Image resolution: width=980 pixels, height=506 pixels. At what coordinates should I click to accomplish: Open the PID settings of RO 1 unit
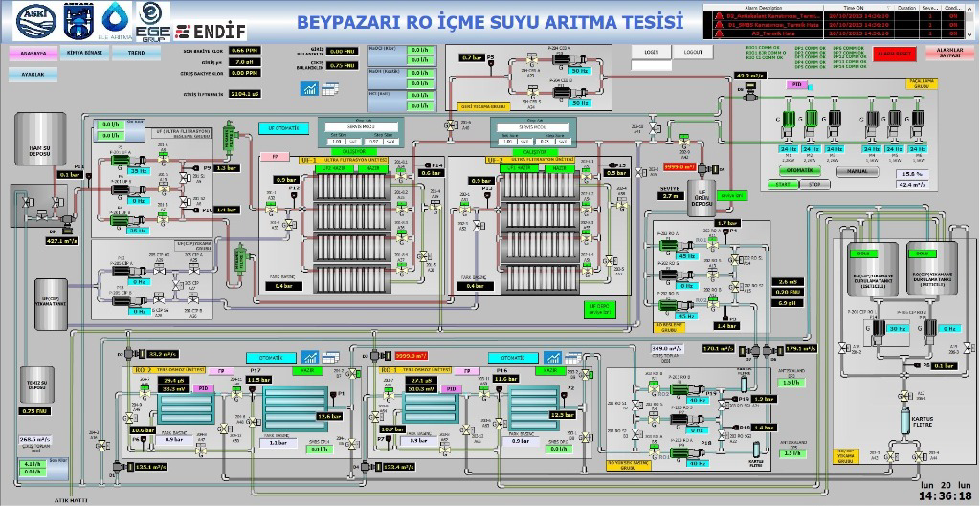click(452, 388)
